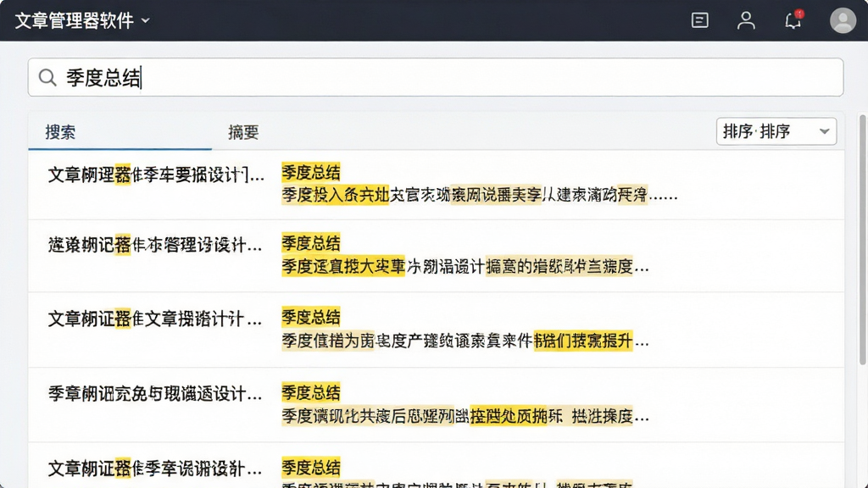Open fourth result title starting 季章纲

click(155, 394)
